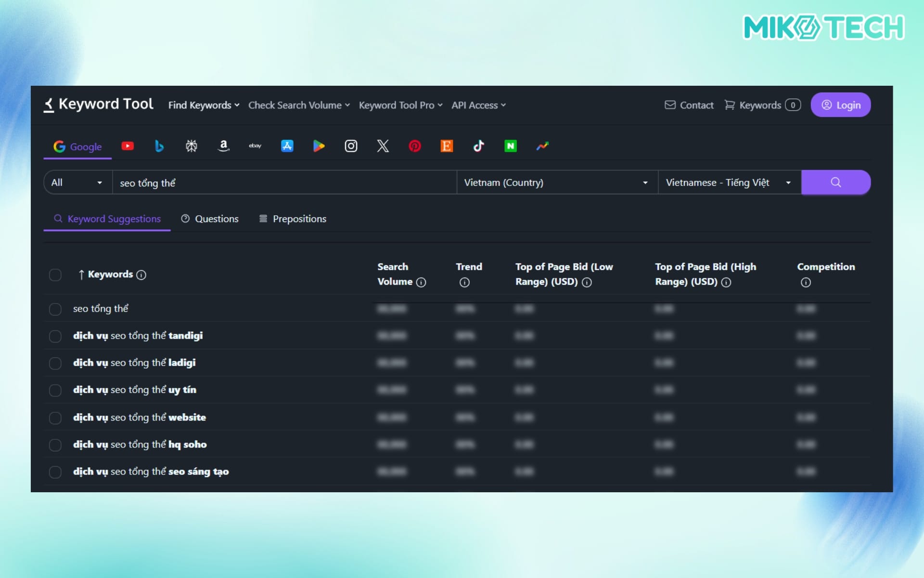
Task: Switch to the Questions tab
Action: 210,219
